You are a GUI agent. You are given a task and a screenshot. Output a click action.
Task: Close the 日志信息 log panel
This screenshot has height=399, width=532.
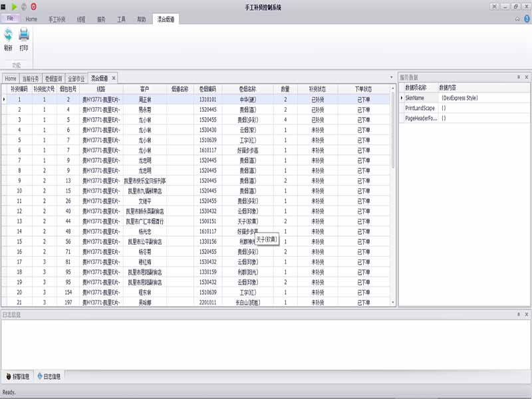pos(526,314)
